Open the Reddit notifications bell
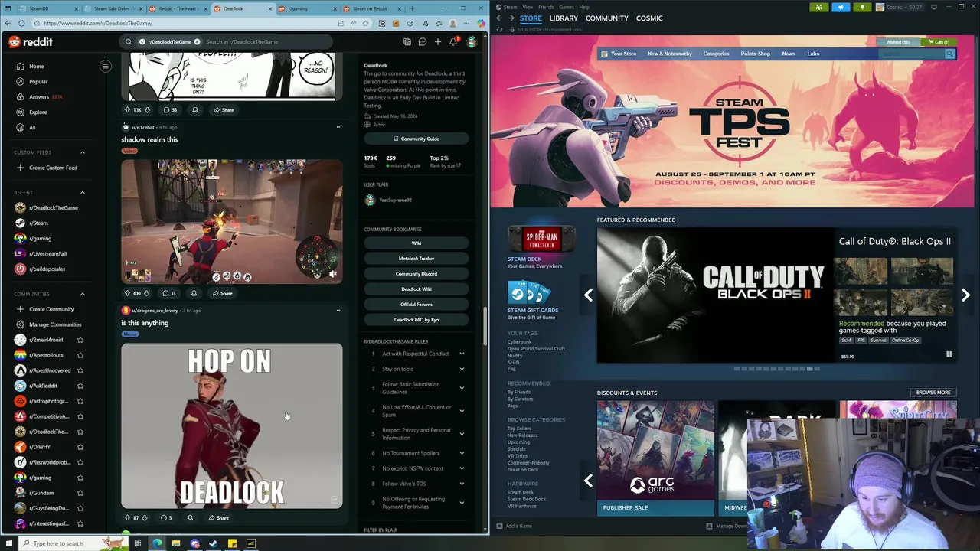 (453, 42)
